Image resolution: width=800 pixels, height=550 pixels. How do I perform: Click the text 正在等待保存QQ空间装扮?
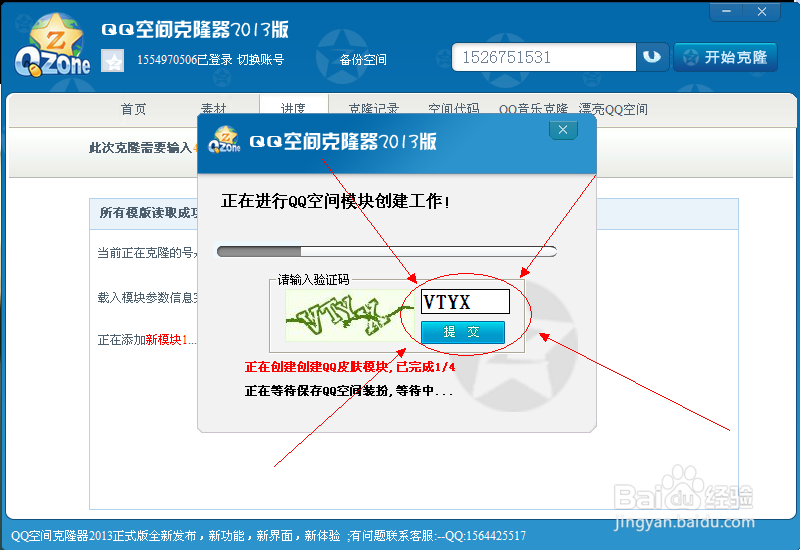348,391
